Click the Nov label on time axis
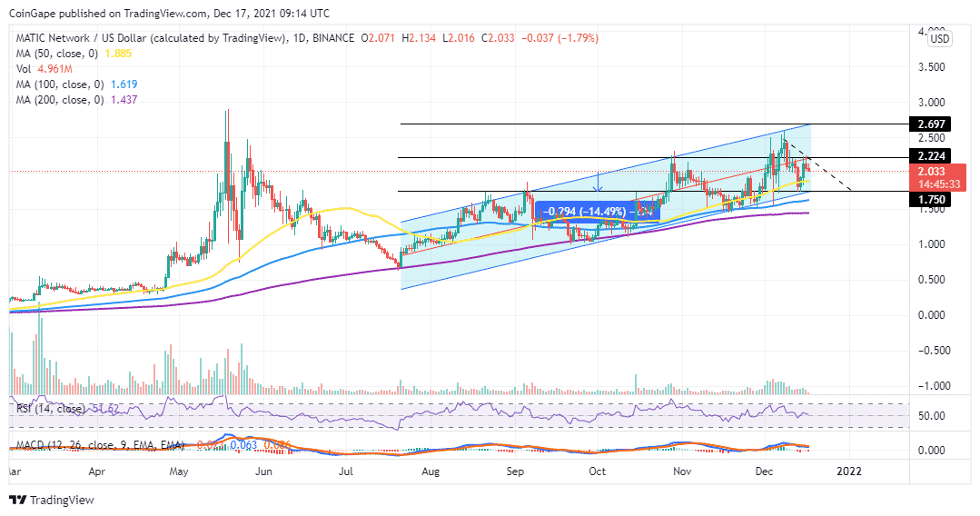 [x=682, y=471]
